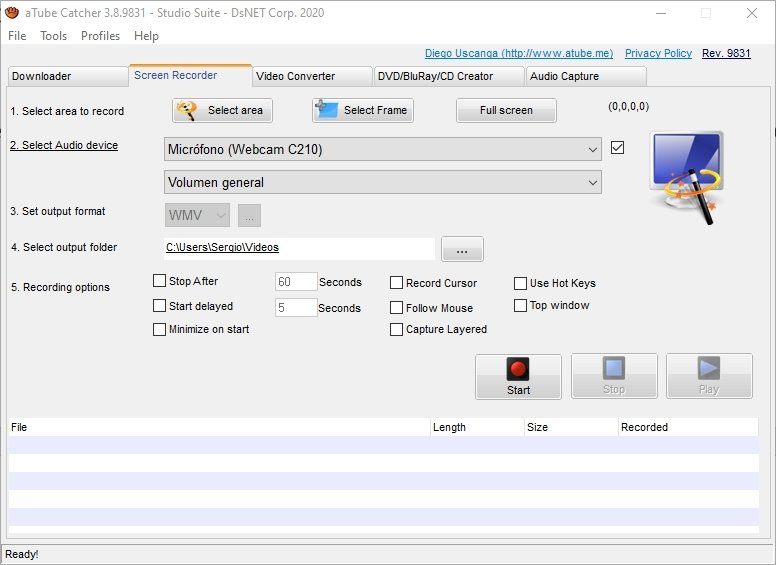Open the Micrófono (Webcam C210) audio device dropdown
This screenshot has width=776, height=565.
(x=383, y=149)
